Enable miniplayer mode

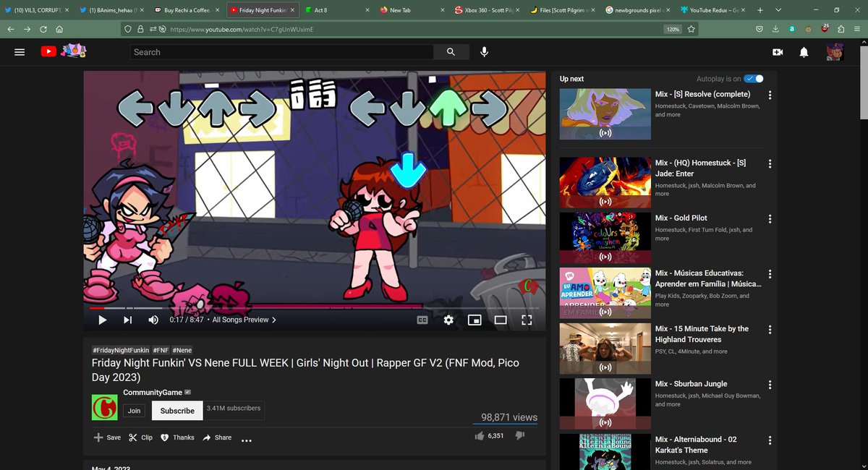(x=475, y=320)
